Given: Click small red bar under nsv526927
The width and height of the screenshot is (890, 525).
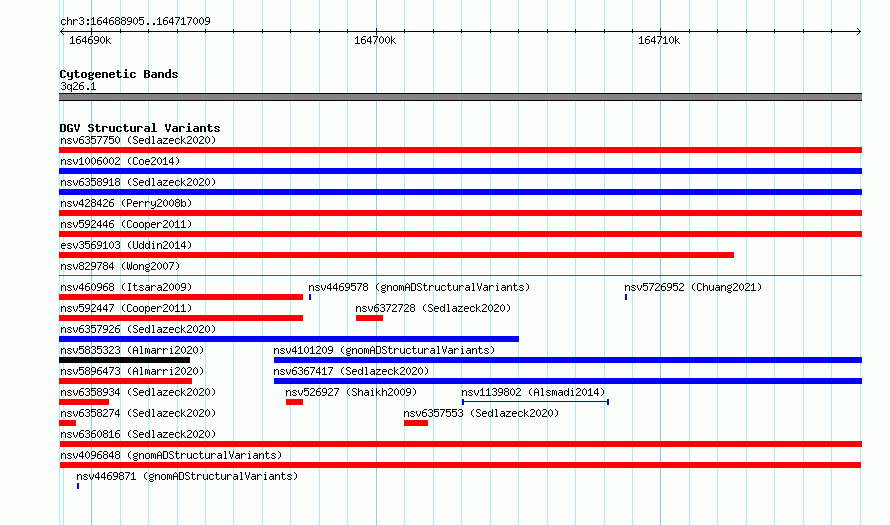Looking at the screenshot, I should [295, 402].
